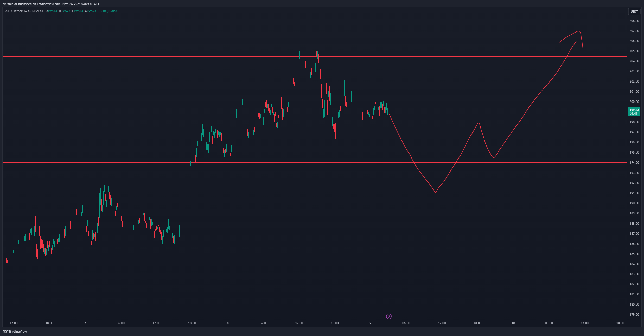The height and width of the screenshot is (336, 644).
Task: Click the 191.00 price axis label
Action: point(634,193)
